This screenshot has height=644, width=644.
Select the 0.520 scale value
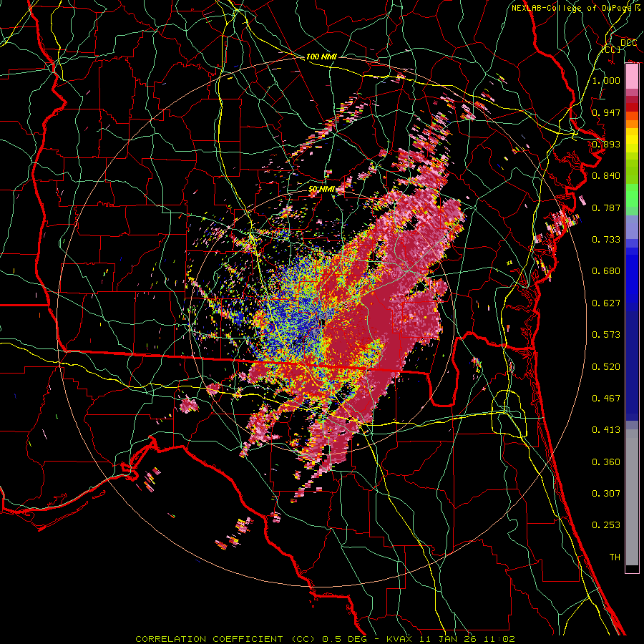pyautogui.click(x=606, y=367)
